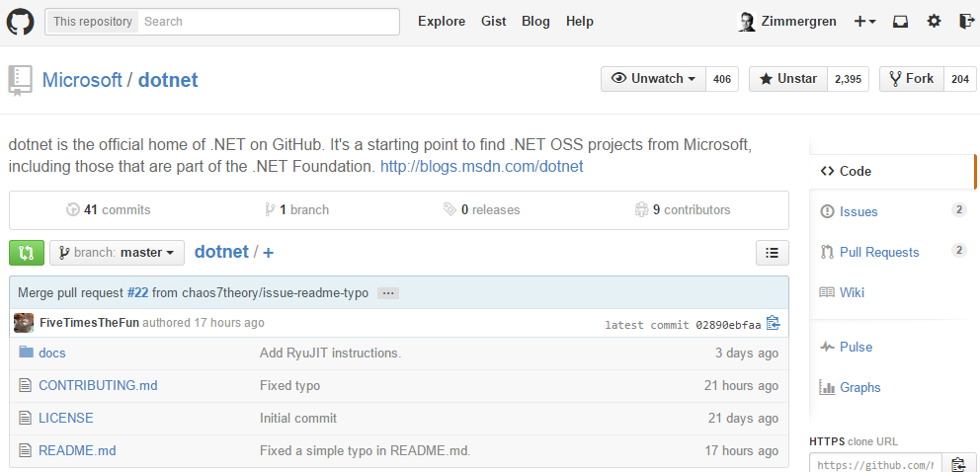The width and height of the screenshot is (980, 472).
Task: Copy the latest commit SHA to clipboard
Action: click(x=774, y=323)
